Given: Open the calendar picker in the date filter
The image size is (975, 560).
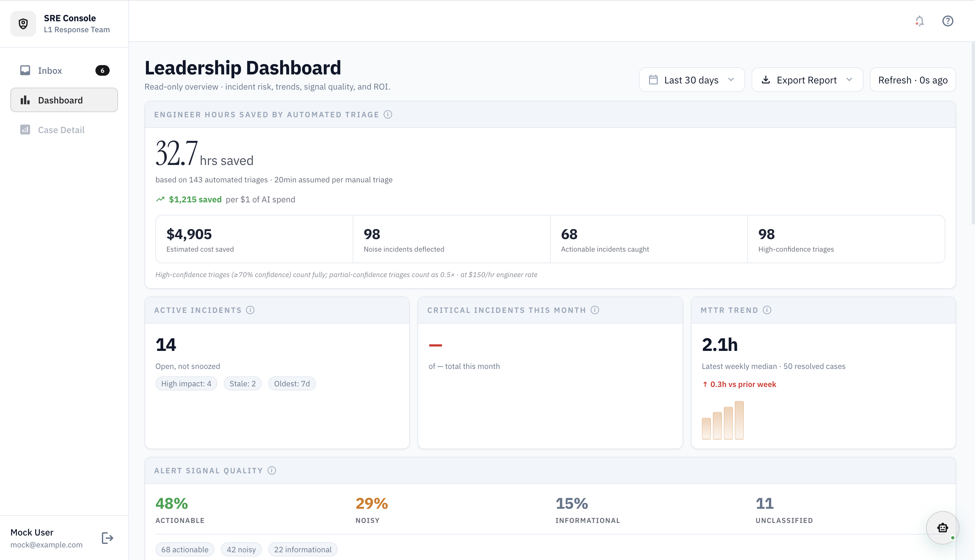Looking at the screenshot, I should click(x=653, y=80).
